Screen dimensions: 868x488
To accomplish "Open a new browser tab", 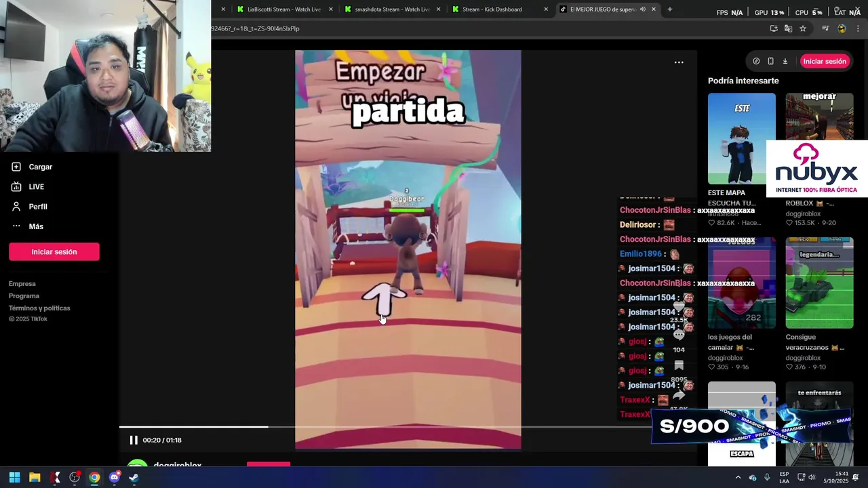I will click(670, 9).
